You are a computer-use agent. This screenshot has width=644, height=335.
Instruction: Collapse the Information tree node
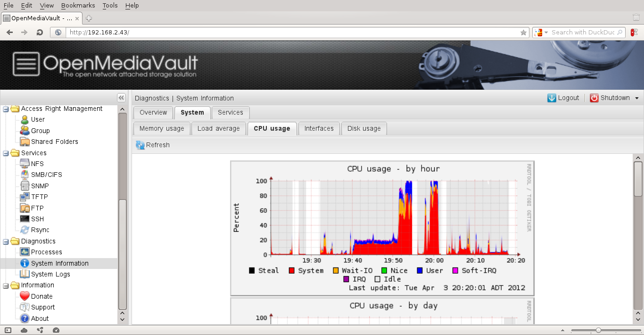point(6,285)
